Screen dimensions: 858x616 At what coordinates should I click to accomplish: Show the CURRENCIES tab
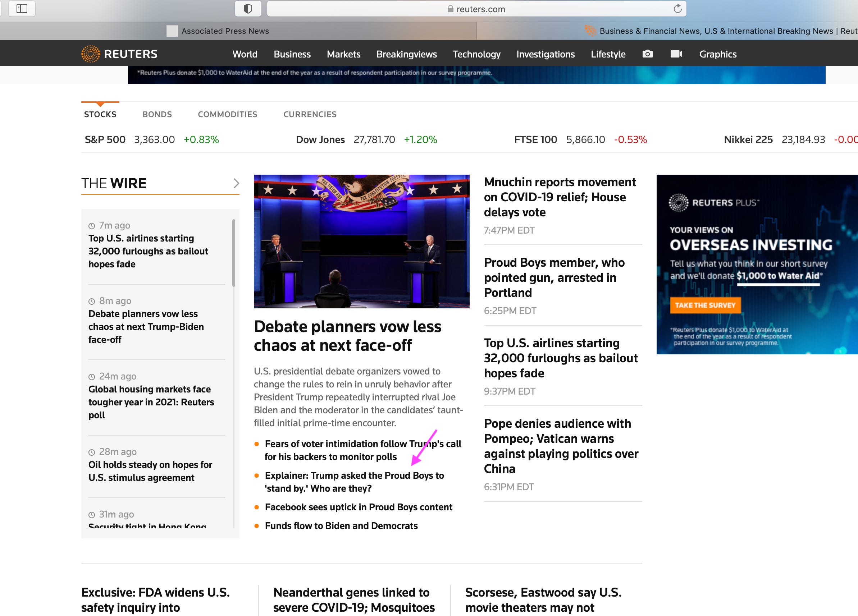[x=310, y=114]
